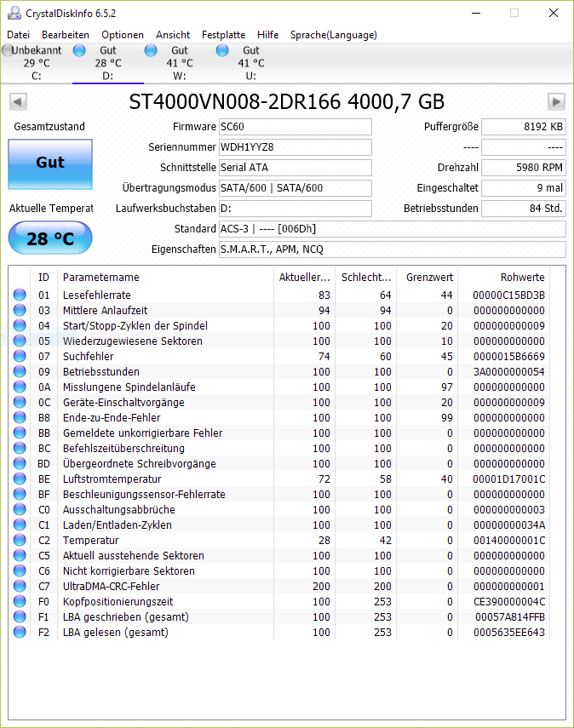Image resolution: width=574 pixels, height=728 pixels.
Task: Click status orb of Kopfpositionierungszeit row
Action: coord(20,601)
